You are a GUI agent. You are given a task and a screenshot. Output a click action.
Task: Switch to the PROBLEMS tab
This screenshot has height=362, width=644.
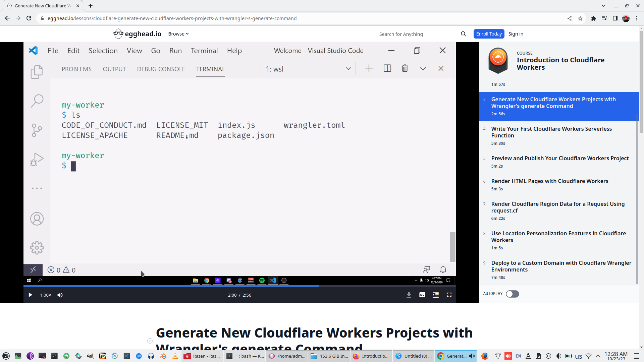pyautogui.click(x=76, y=69)
